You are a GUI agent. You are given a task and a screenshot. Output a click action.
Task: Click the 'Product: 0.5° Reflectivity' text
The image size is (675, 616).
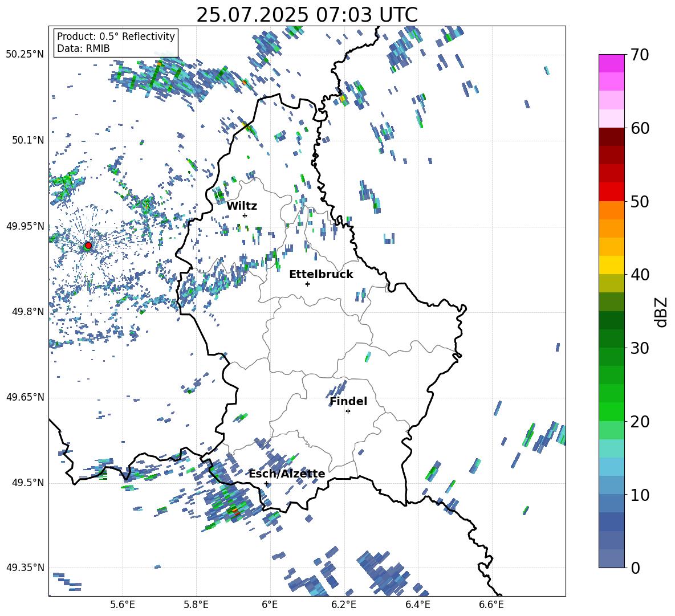coord(116,36)
